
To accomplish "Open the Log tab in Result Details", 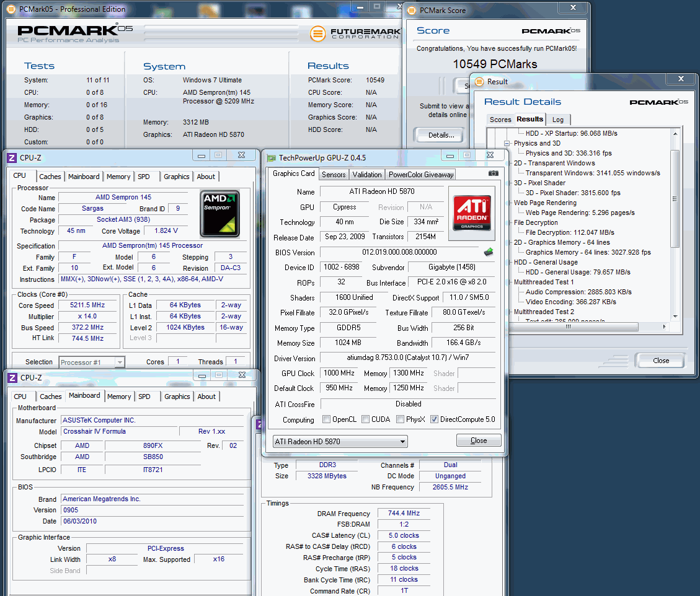I will pos(557,120).
